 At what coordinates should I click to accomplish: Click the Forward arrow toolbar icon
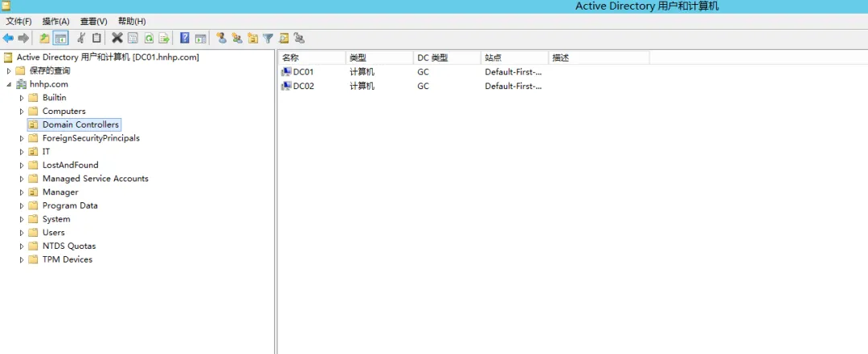(x=23, y=39)
